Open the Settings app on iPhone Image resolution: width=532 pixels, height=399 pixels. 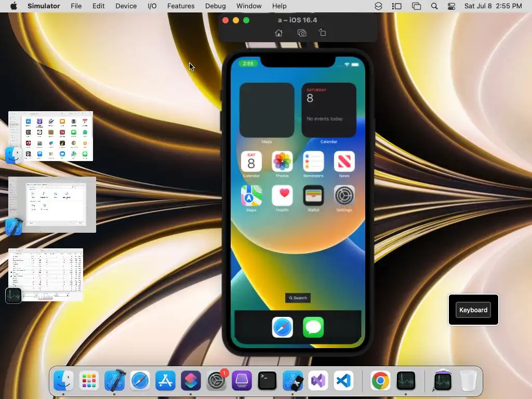[344, 196]
